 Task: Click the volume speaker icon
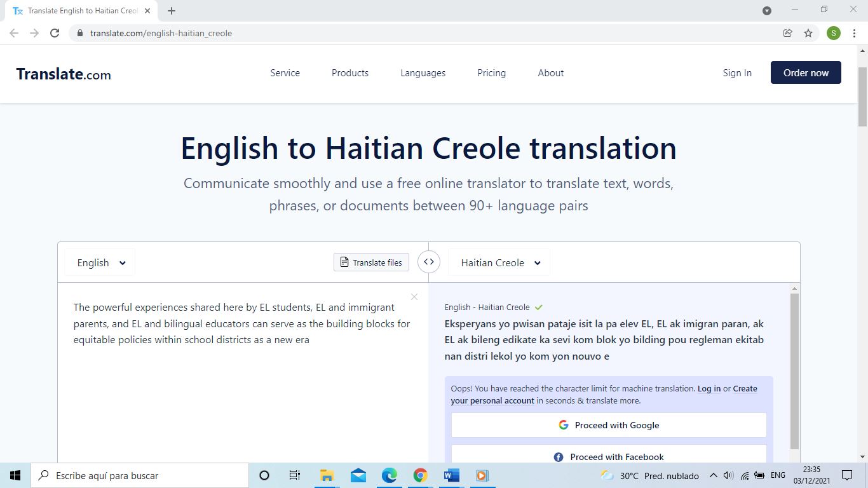tap(728, 475)
